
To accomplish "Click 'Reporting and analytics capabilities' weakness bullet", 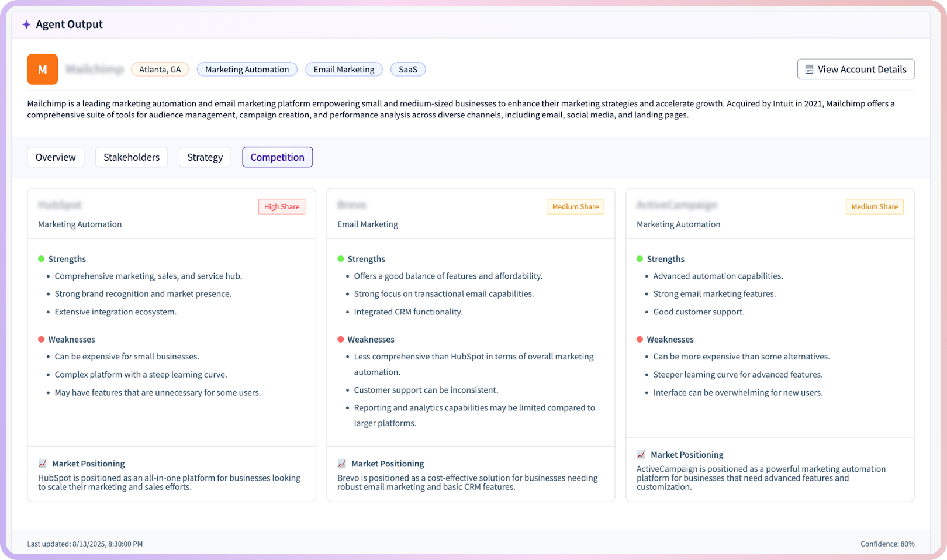I will (x=474, y=416).
